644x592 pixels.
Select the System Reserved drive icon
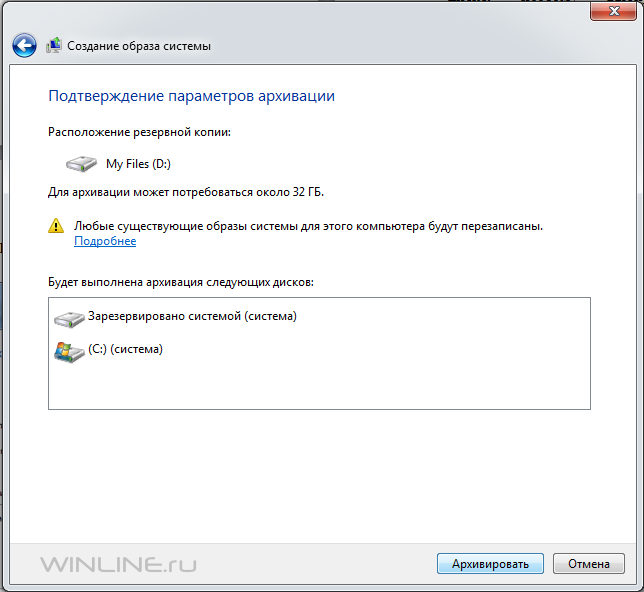[x=69, y=319]
